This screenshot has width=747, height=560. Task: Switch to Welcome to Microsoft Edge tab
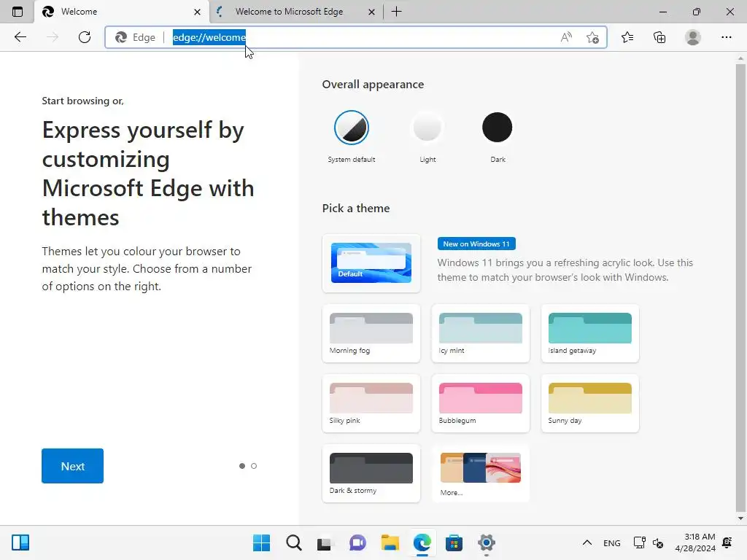(295, 12)
